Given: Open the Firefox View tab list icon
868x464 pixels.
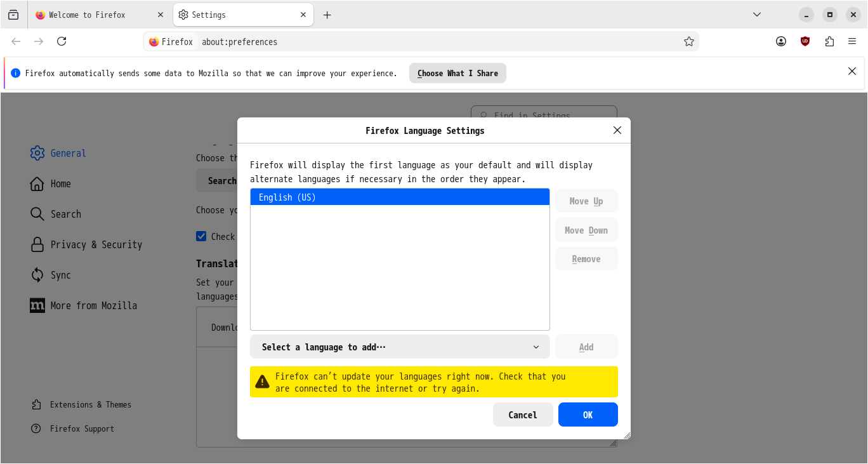Looking at the screenshot, I should (x=13, y=15).
